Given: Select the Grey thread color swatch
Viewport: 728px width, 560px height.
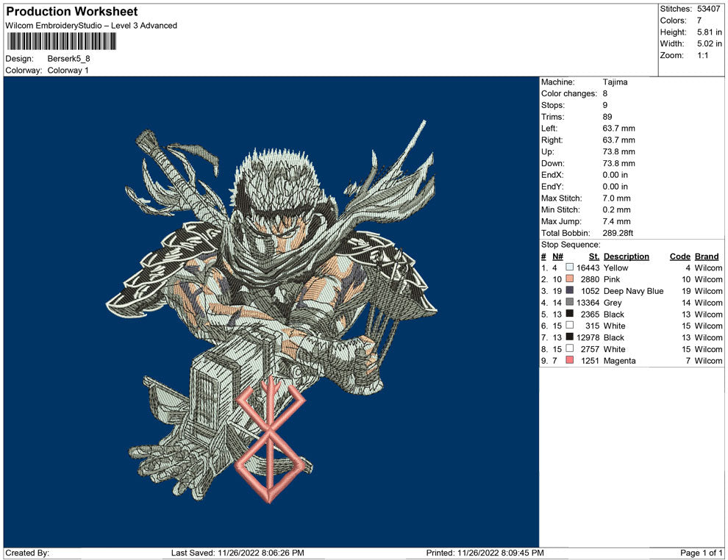Looking at the screenshot, I should (x=570, y=303).
